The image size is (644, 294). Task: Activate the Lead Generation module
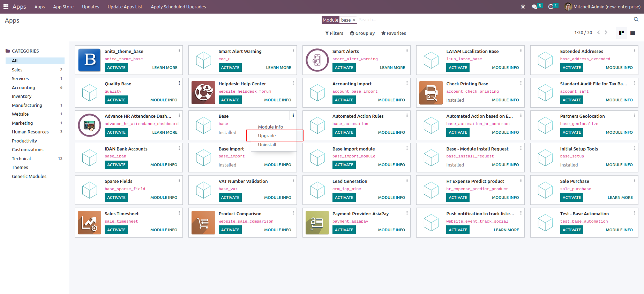[344, 198]
